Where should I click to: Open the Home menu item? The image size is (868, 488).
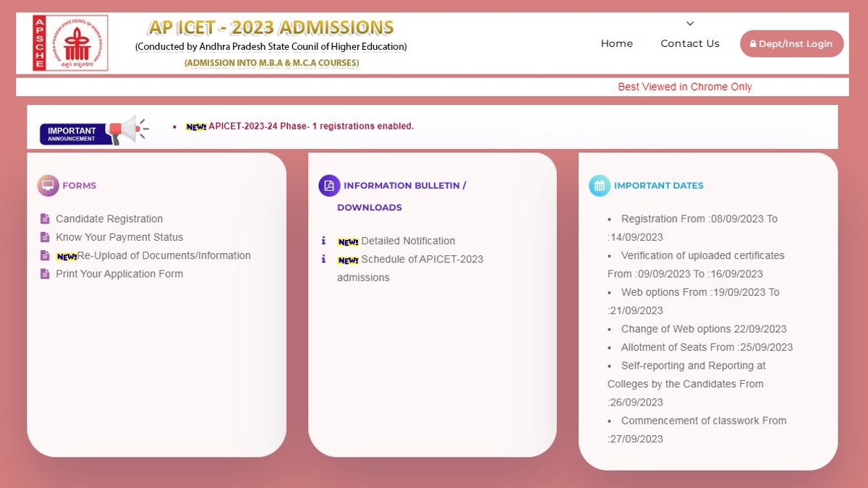[617, 43]
